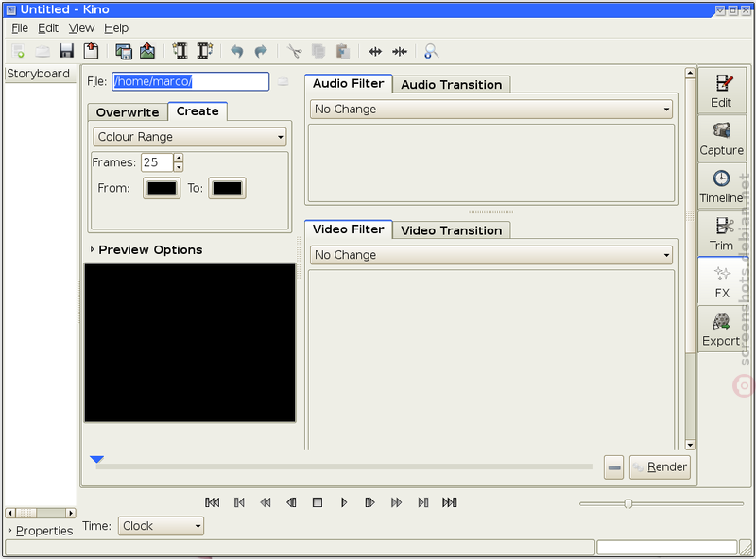Image resolution: width=756 pixels, height=559 pixels.
Task: Play the video
Action: 344,502
